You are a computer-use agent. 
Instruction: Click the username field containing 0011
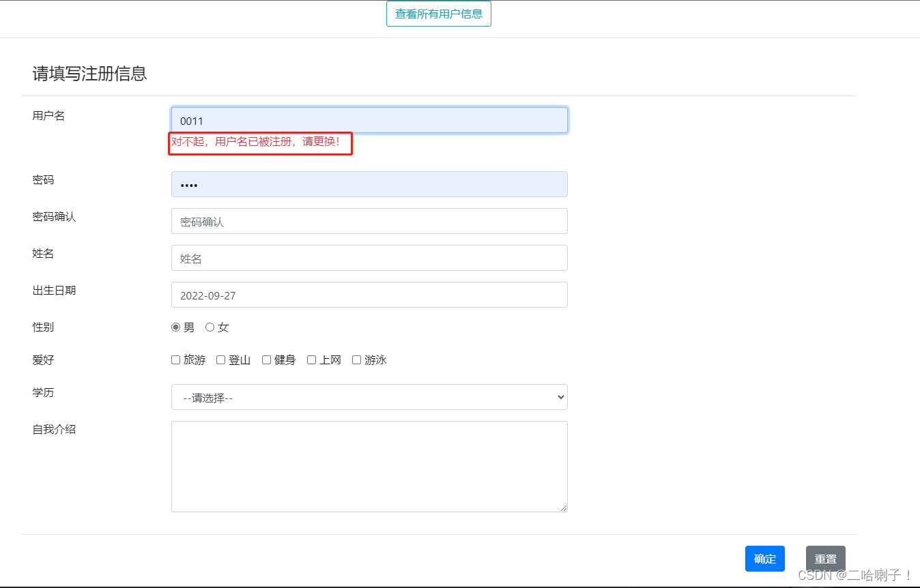369,119
